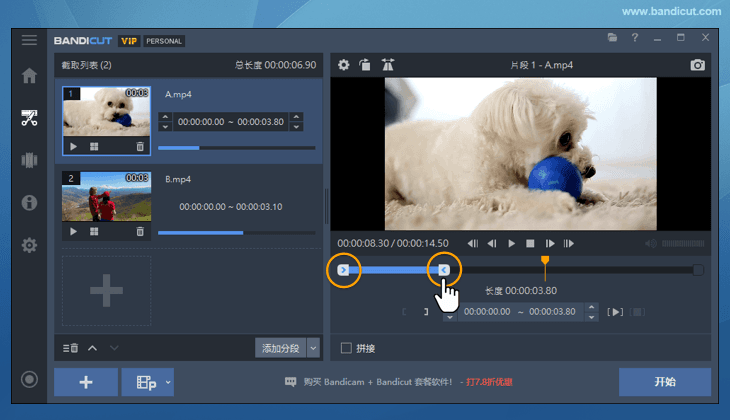
Task: Decrease A.mp4 end time in list
Action: coord(296,127)
